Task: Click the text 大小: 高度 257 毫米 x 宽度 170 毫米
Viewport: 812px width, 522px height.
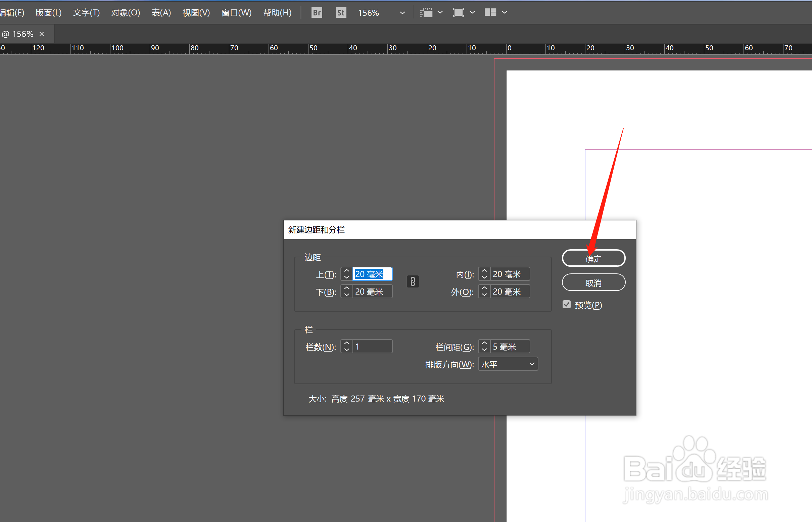Action: click(x=376, y=399)
